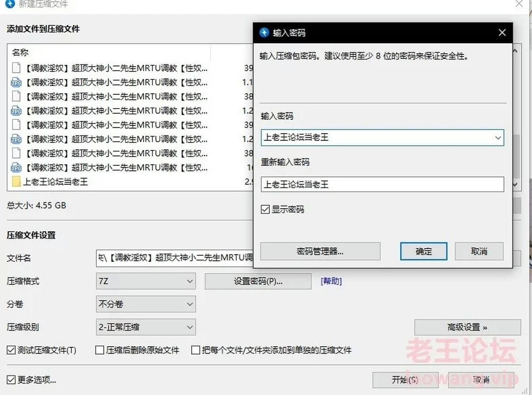
Task: Check 把每个文件/文件夹添加到单独的压缩文件
Action: (x=195, y=351)
